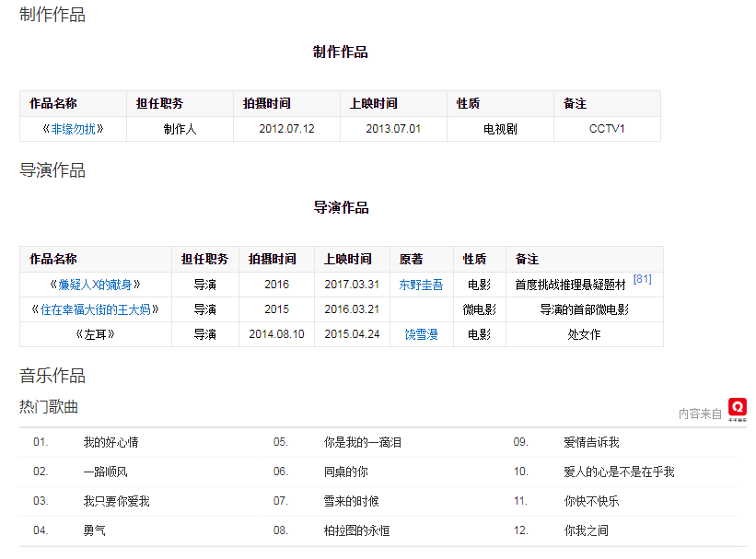Open song 10 爱人的心是不是在乎我
The image size is (756, 559).
[x=619, y=472]
